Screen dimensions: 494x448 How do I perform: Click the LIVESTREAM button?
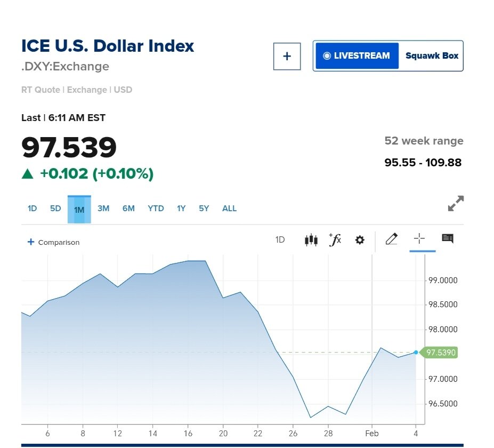(x=357, y=55)
